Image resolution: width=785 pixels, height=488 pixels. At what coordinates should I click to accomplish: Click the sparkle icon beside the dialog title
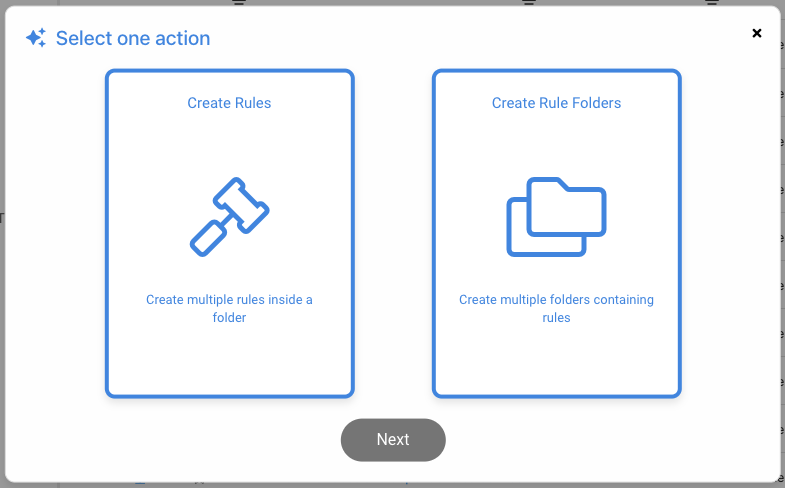point(36,38)
